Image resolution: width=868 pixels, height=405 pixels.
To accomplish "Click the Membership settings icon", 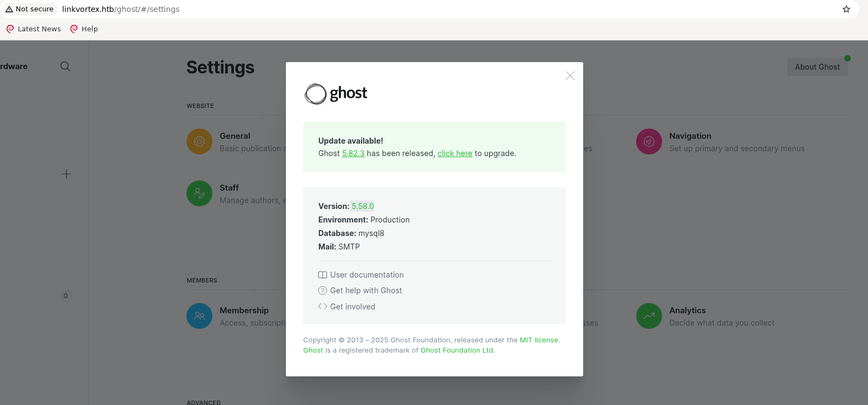I will click(199, 316).
